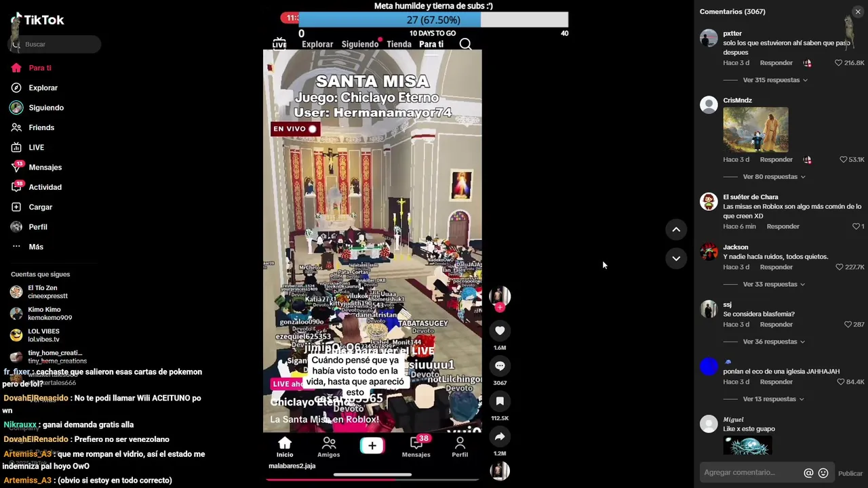868x488 pixels.
Task: Click the Cargar upload plus icon
Action: (x=16, y=207)
